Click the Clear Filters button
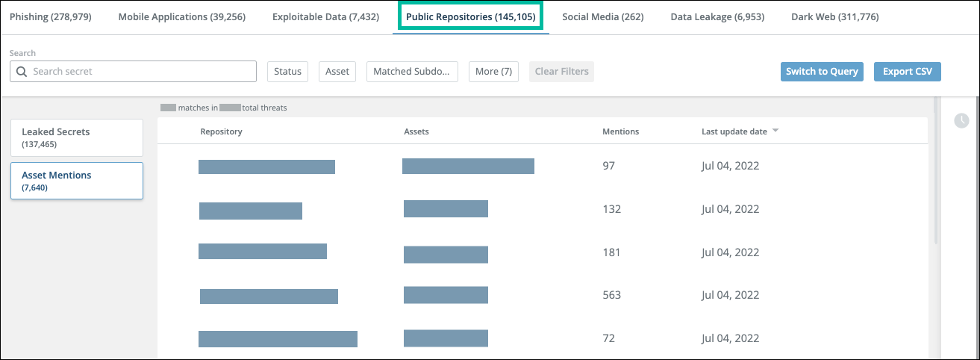The image size is (980, 360). click(561, 72)
